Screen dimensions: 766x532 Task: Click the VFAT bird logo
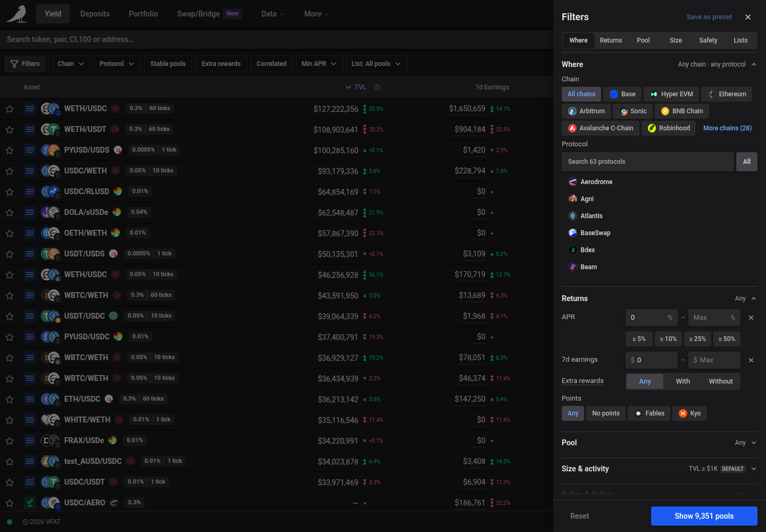point(16,14)
